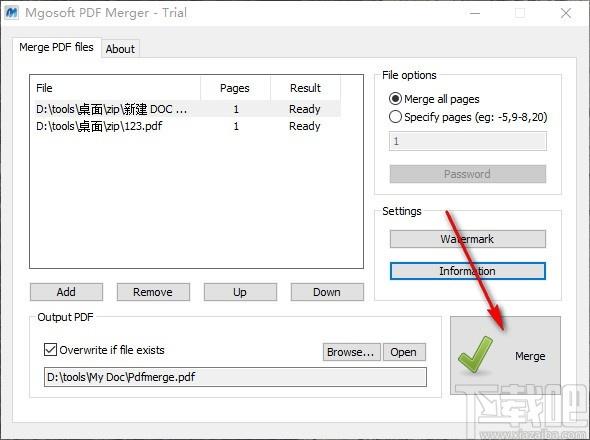Click Ready status of 新建 DOC row
The width and height of the screenshot is (590, 440).
click(x=305, y=109)
